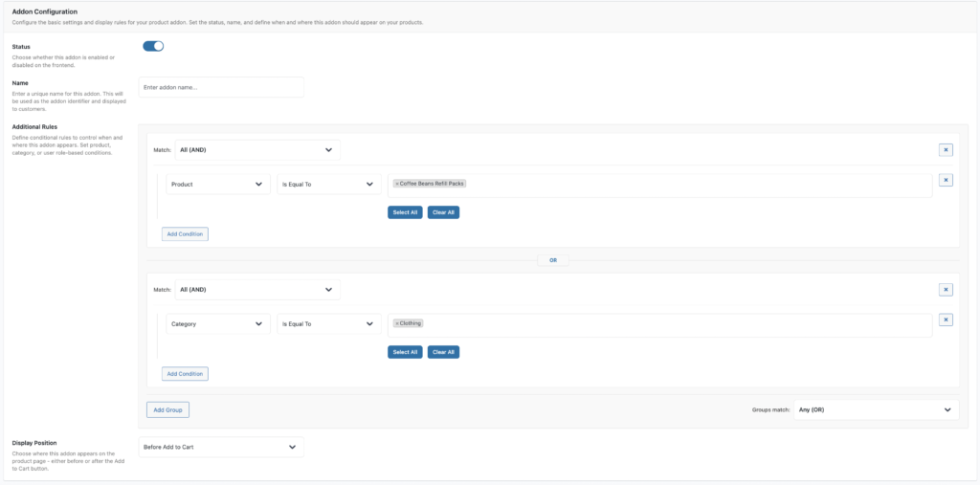Click Add Condition in the first group
980x485 pixels.
coord(185,233)
